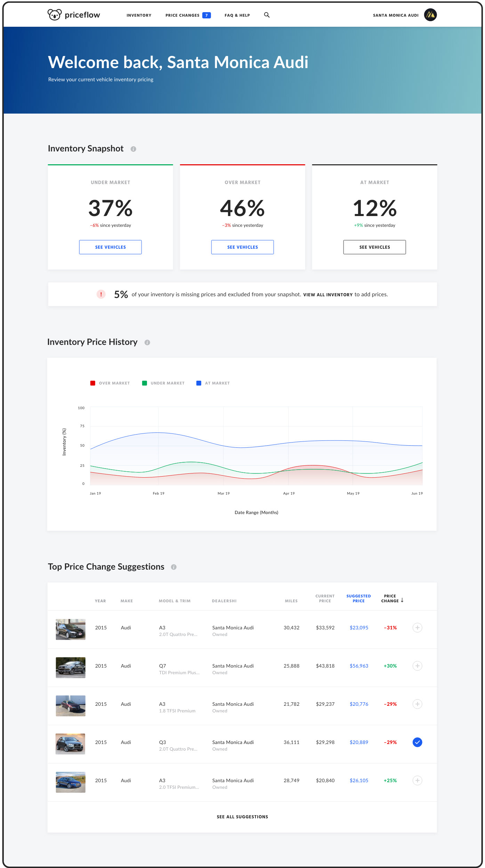Image resolution: width=485 pixels, height=868 pixels.
Task: Click the 37% under market value
Action: (x=110, y=208)
